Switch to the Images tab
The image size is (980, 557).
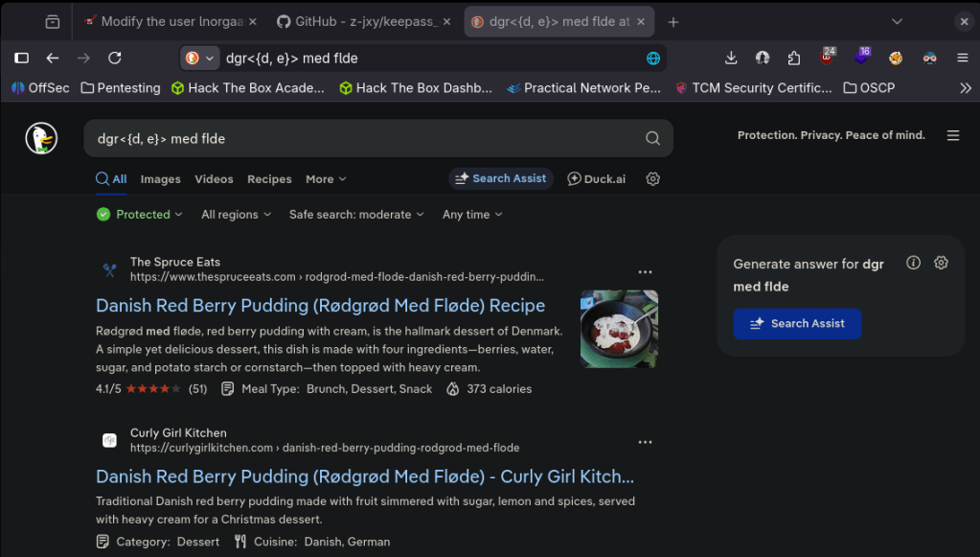click(x=160, y=179)
